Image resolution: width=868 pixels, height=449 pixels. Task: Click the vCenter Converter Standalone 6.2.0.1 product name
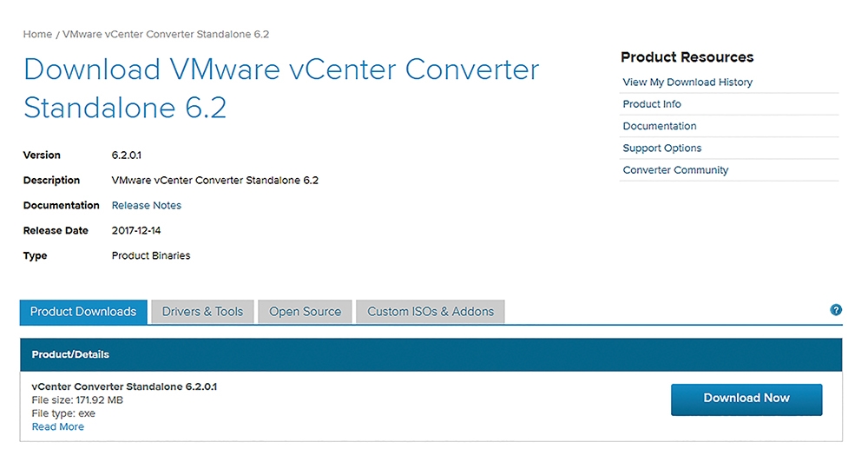coord(124,386)
